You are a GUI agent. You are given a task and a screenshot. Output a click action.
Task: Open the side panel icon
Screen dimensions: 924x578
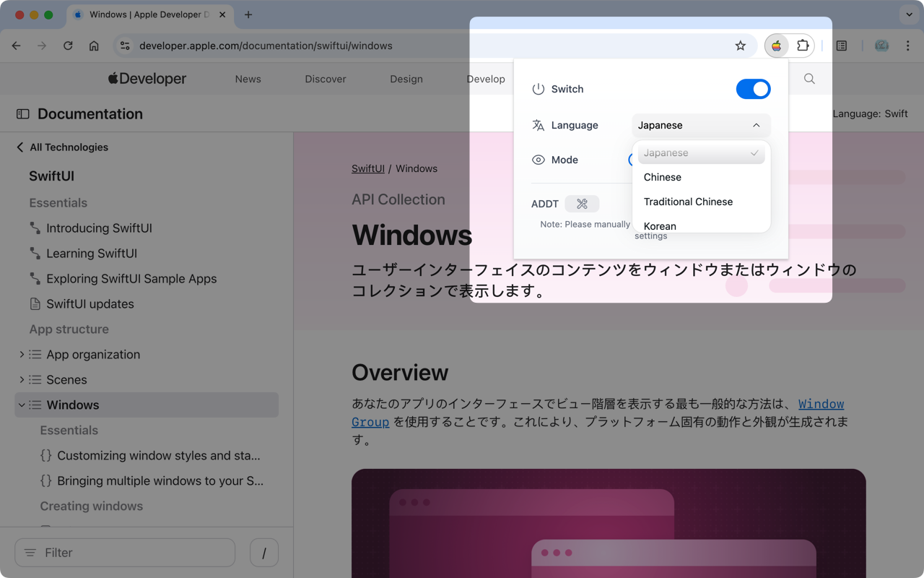point(842,46)
